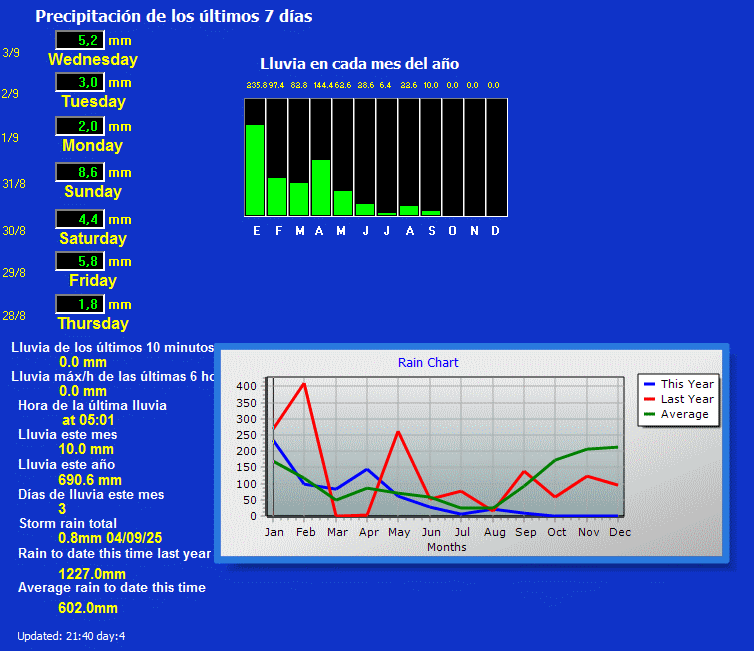This screenshot has height=651, width=754.
Task: Click the Aug label on Rain Chart axis
Action: [495, 532]
